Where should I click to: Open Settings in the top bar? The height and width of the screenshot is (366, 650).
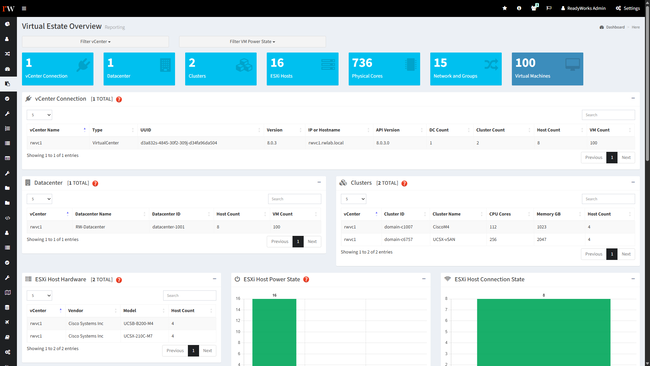coord(628,8)
